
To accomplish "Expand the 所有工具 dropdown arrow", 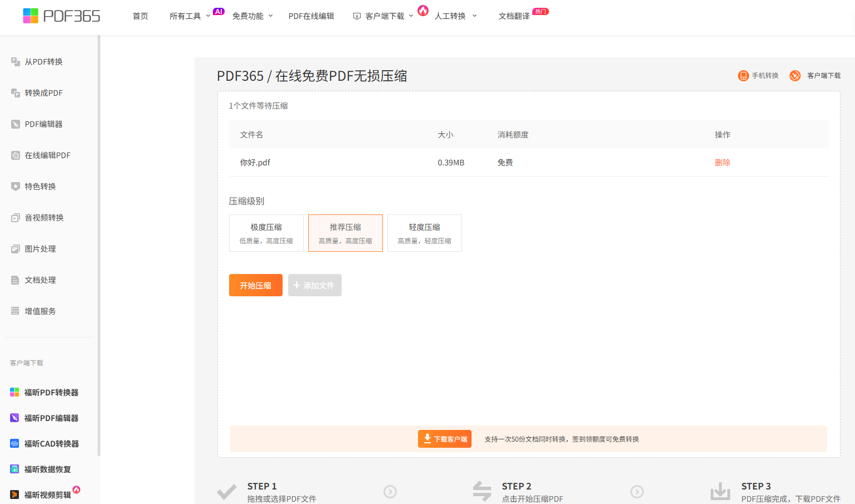I will (208, 16).
